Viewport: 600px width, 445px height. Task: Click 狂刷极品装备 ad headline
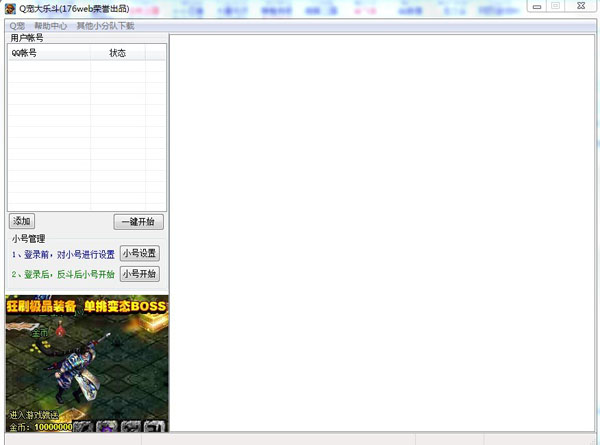41,306
